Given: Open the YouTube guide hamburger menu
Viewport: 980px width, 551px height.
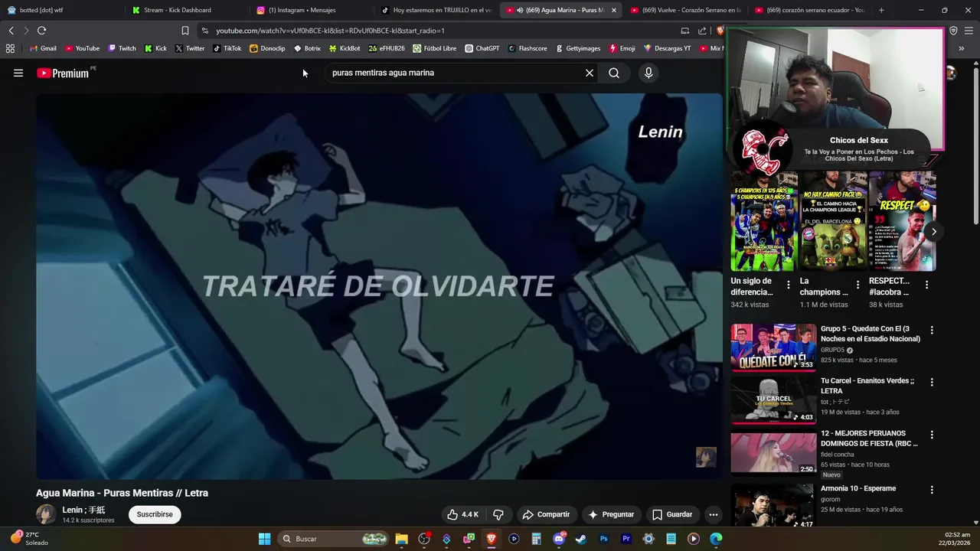Looking at the screenshot, I should [18, 73].
